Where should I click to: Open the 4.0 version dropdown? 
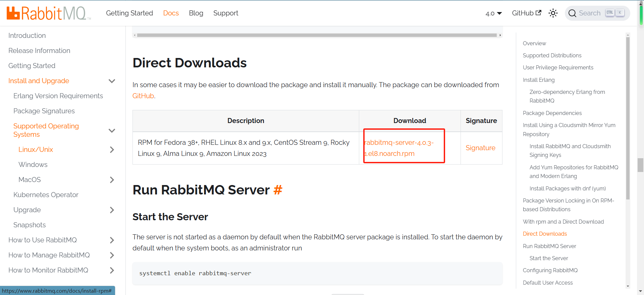494,13
